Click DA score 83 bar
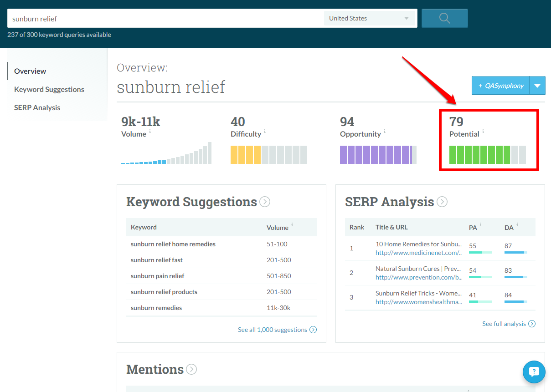The width and height of the screenshot is (551, 392). (x=516, y=277)
